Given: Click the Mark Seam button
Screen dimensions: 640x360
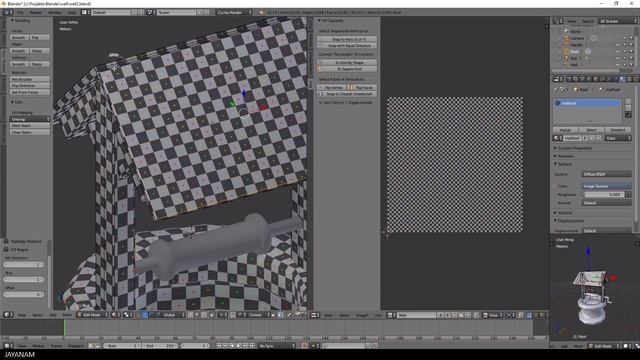Looking at the screenshot, I should point(30,126).
